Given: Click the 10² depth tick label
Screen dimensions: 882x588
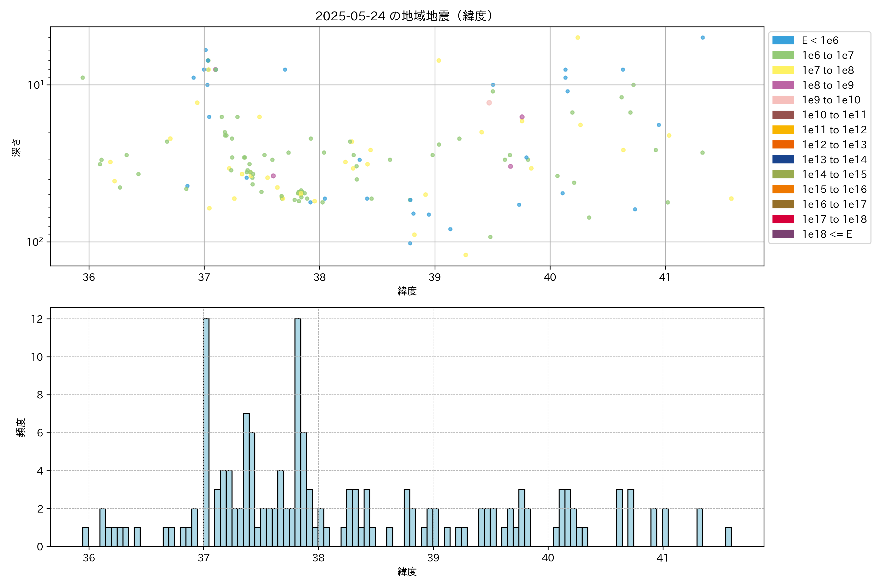Looking at the screenshot, I should coord(35,242).
